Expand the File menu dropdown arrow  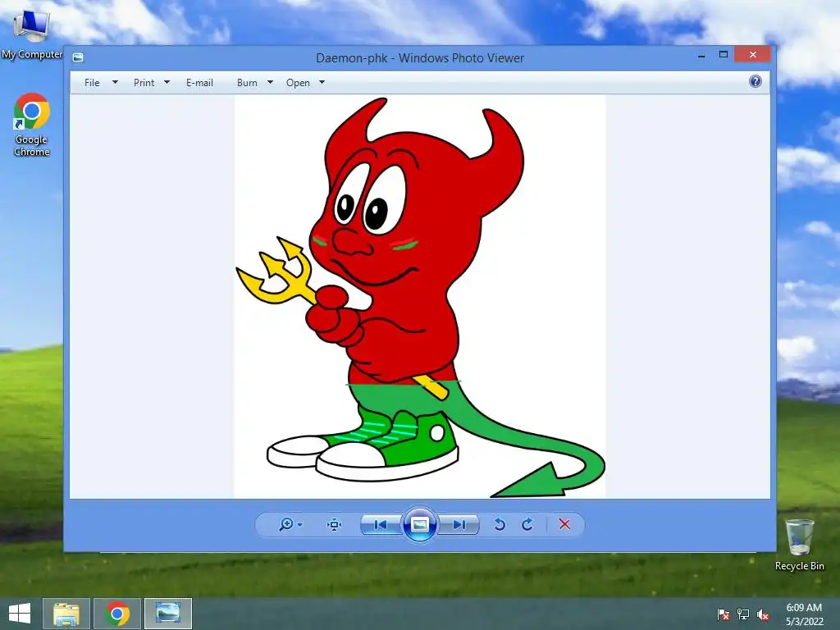point(115,83)
